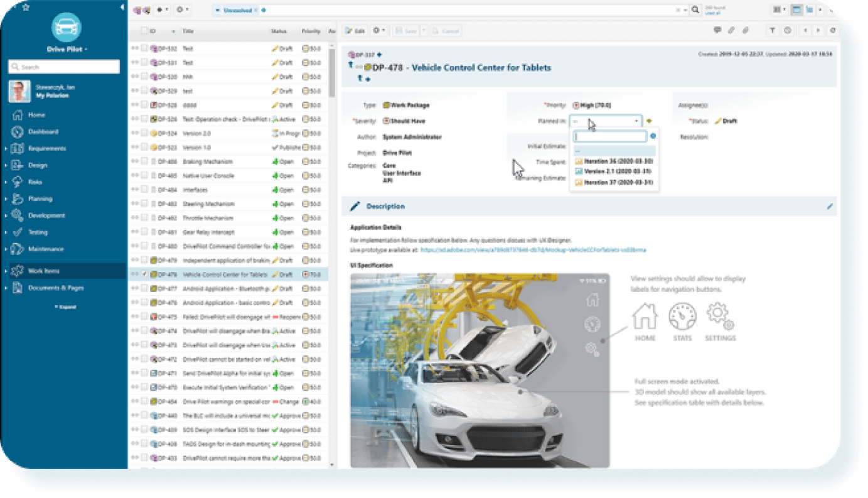Click the Edit button
The width and height of the screenshot is (868, 498).
(x=355, y=31)
